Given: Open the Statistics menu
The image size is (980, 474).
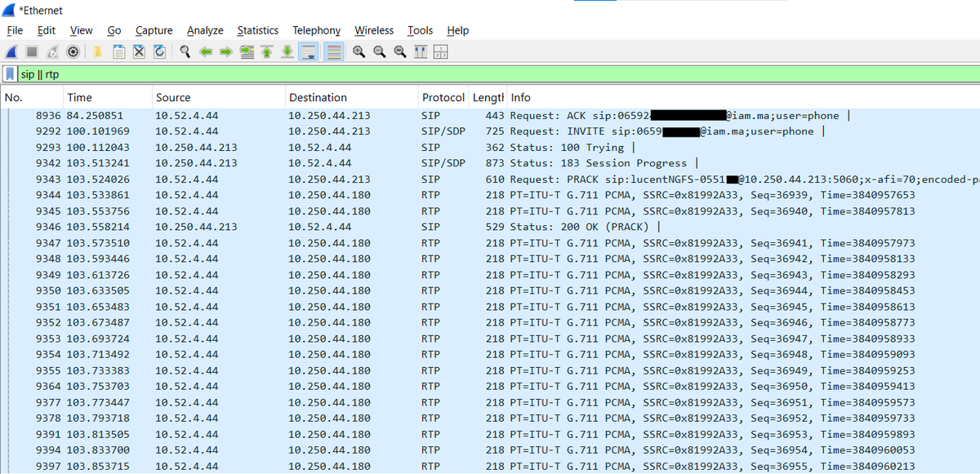Looking at the screenshot, I should point(258,30).
